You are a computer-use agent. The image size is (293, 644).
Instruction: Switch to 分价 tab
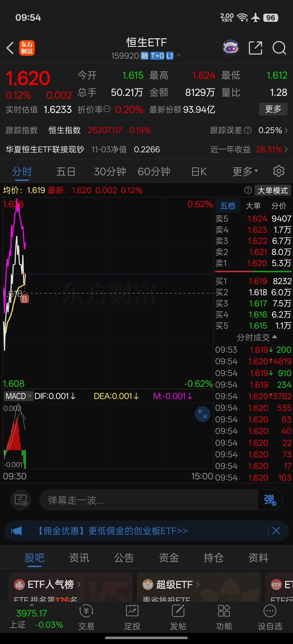click(x=279, y=206)
